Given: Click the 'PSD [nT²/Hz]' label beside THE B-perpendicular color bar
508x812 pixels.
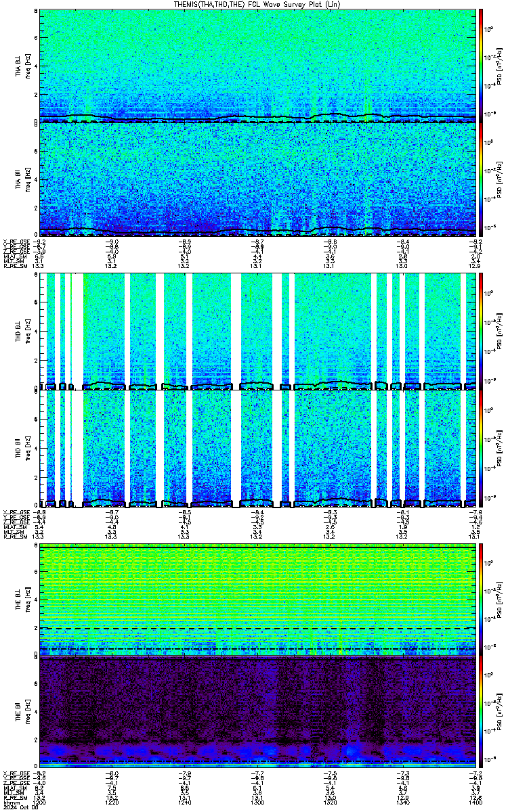Looking at the screenshot, I should click(500, 600).
